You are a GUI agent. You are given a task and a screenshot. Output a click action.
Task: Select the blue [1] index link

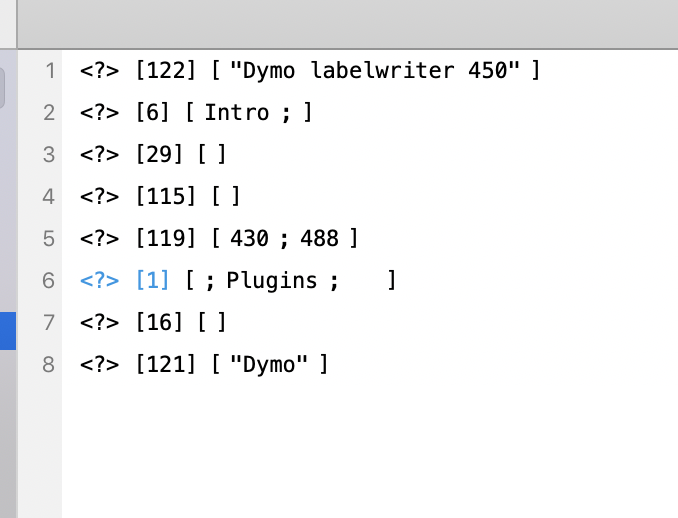point(152,280)
